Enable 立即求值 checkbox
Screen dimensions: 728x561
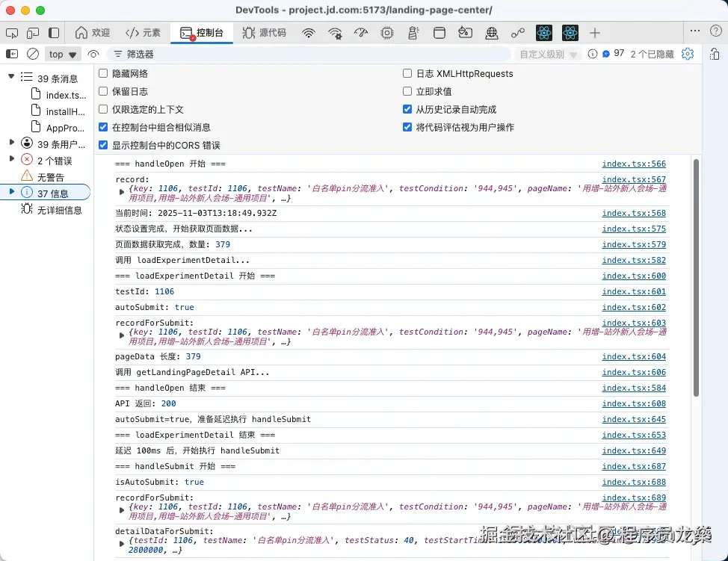(407, 91)
